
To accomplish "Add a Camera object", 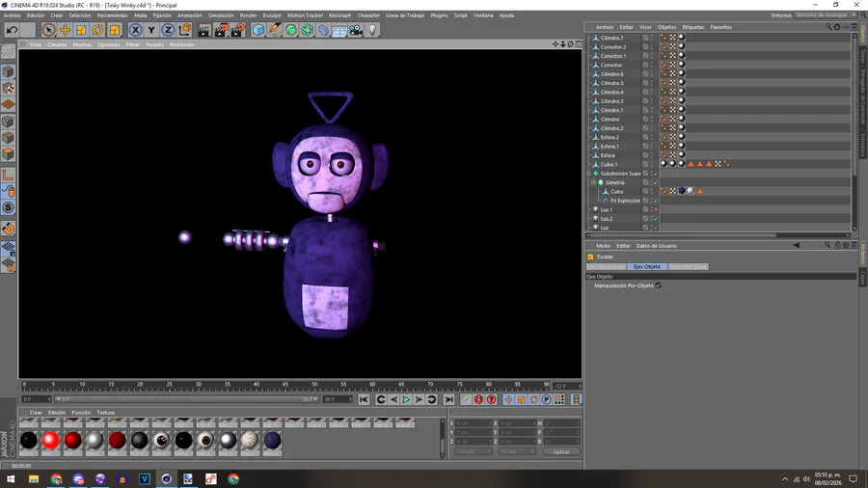I will click(356, 30).
